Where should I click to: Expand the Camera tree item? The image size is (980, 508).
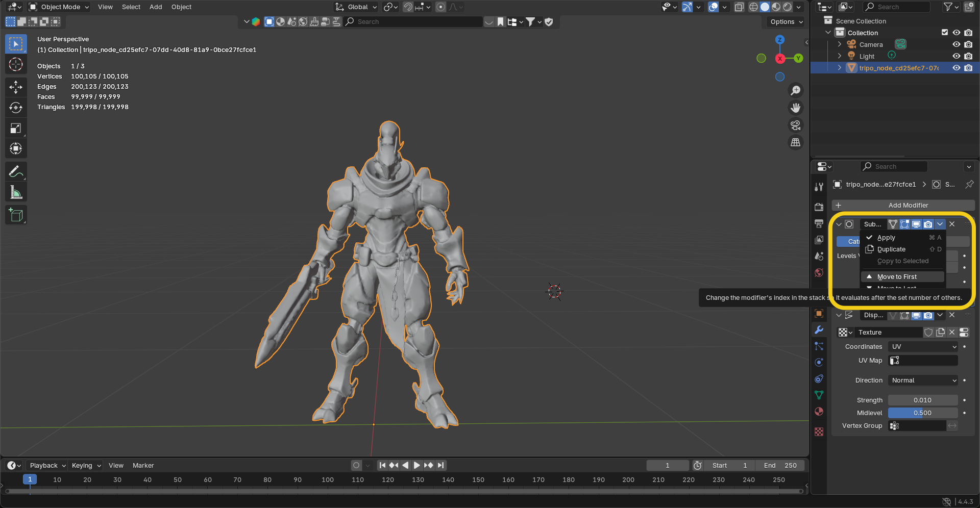pyautogui.click(x=840, y=45)
